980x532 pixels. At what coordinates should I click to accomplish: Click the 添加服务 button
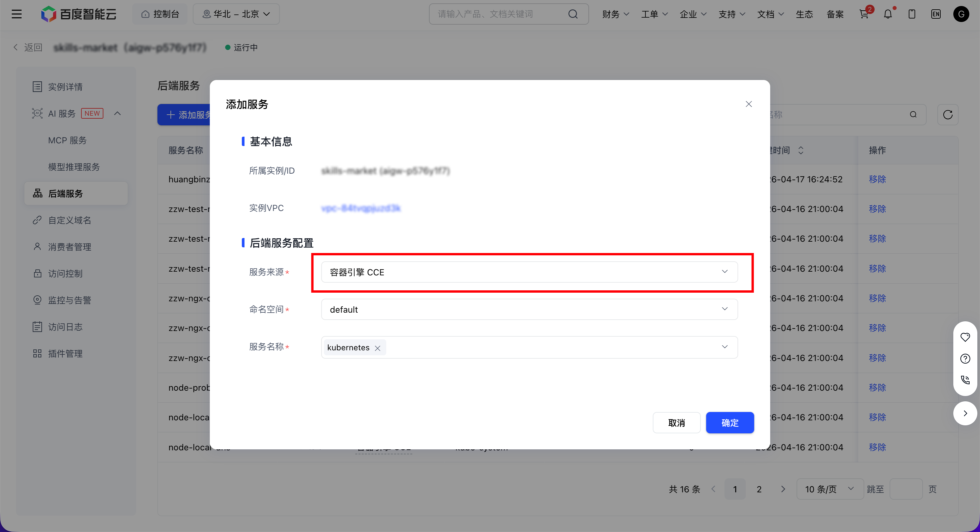click(x=184, y=114)
